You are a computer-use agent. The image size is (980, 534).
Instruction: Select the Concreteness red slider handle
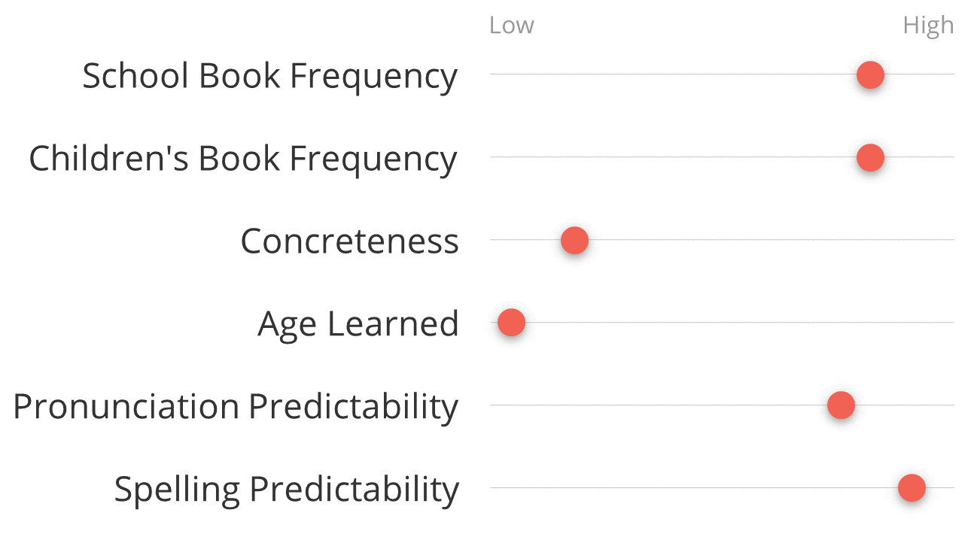(x=574, y=241)
